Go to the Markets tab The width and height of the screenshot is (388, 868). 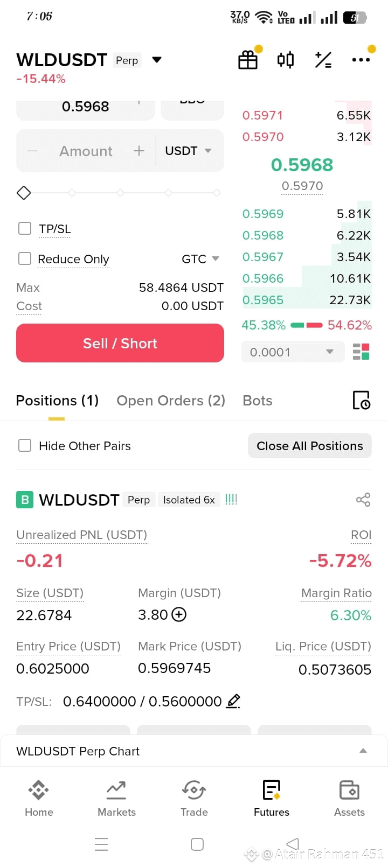point(116,799)
